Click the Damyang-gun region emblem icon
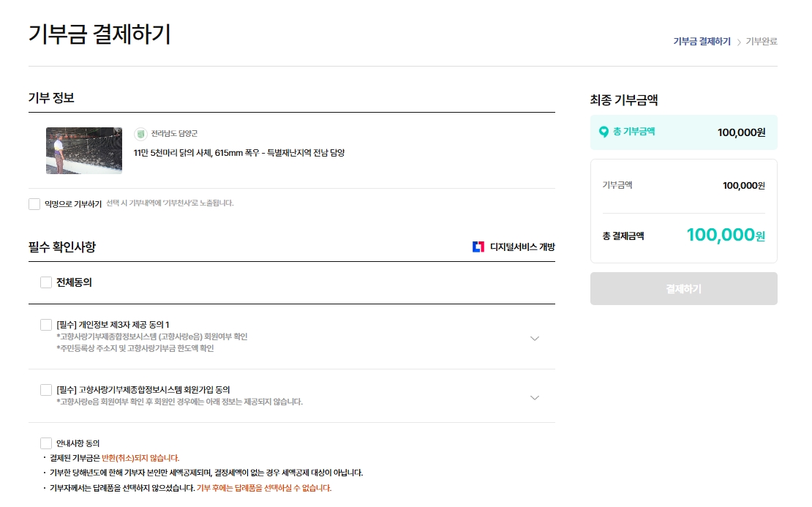The height and width of the screenshot is (507, 812). pyautogui.click(x=140, y=134)
